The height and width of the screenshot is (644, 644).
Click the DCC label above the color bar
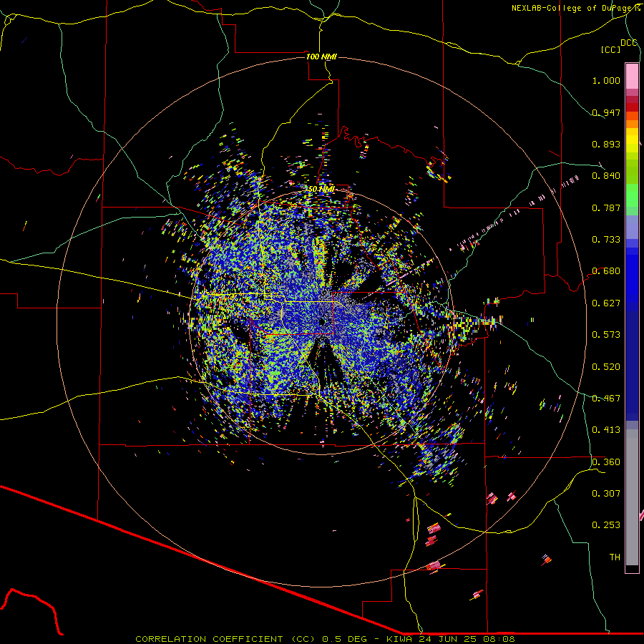pos(628,43)
